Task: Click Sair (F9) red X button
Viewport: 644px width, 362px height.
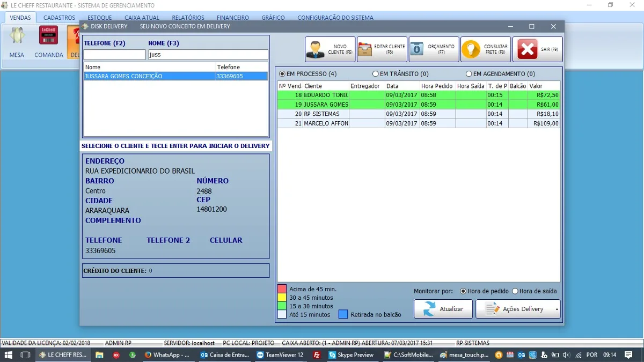Action: [538, 49]
